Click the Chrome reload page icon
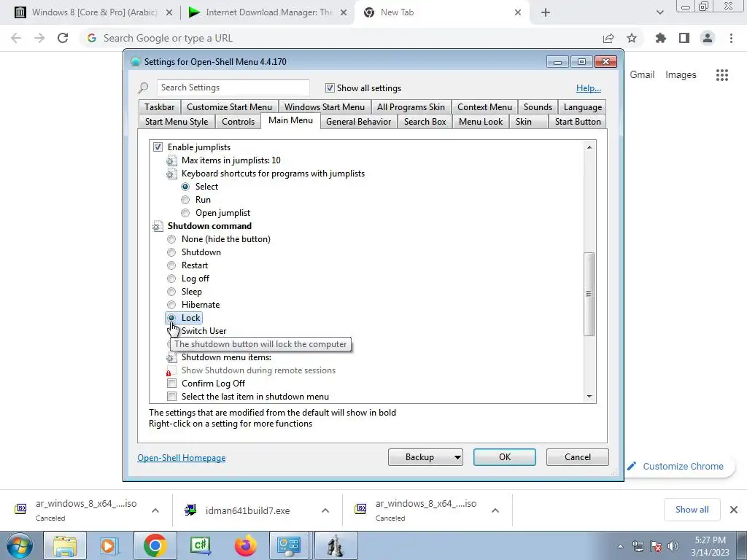Image resolution: width=747 pixels, height=560 pixels. [x=63, y=38]
